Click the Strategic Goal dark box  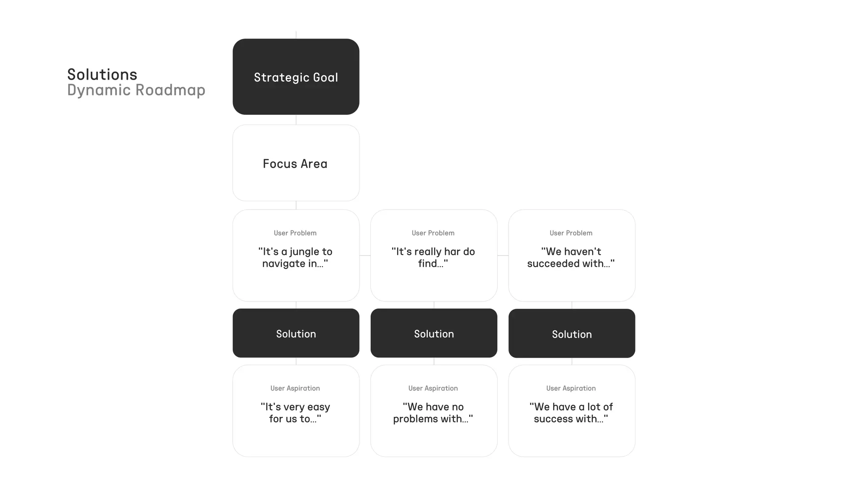coord(296,77)
